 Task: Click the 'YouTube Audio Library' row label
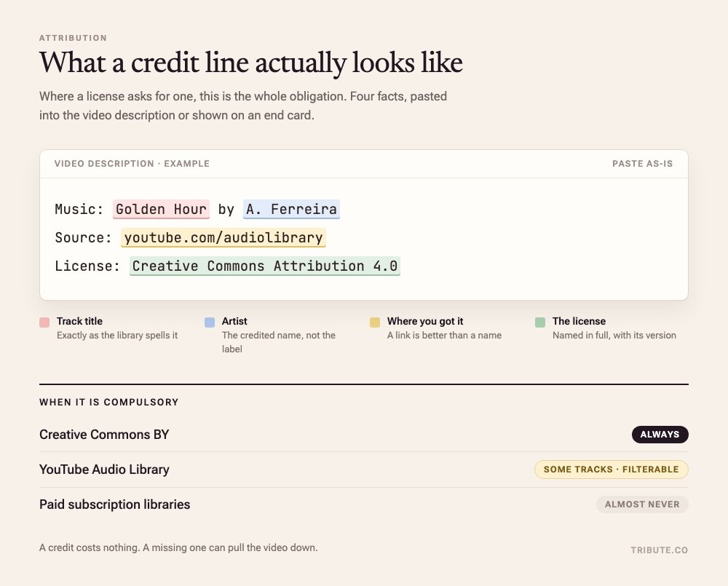pos(104,470)
